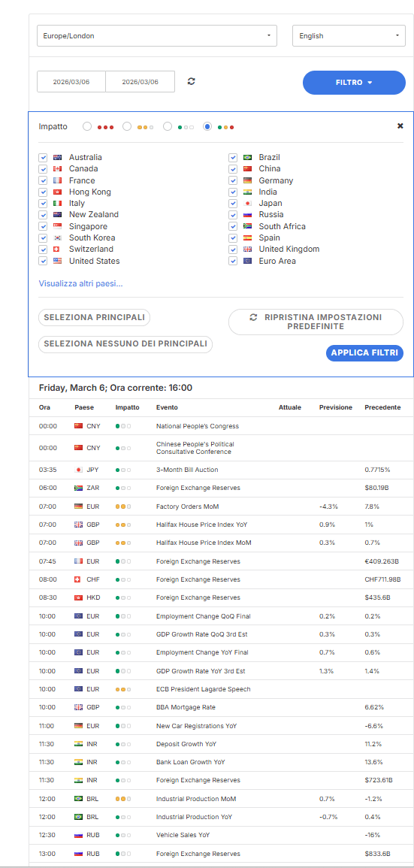Click the Previsione column header
The height and width of the screenshot is (868, 414).
pos(335,407)
